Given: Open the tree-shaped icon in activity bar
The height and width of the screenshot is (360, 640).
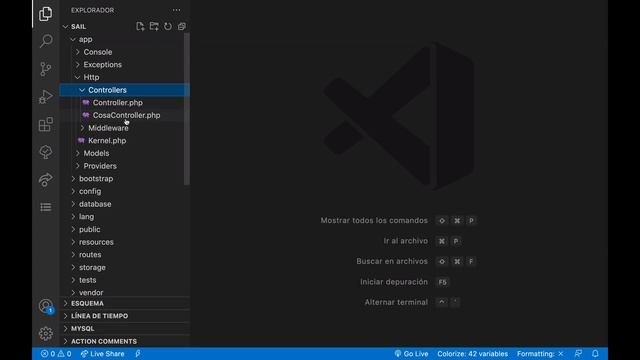Looking at the screenshot, I should click(46, 152).
